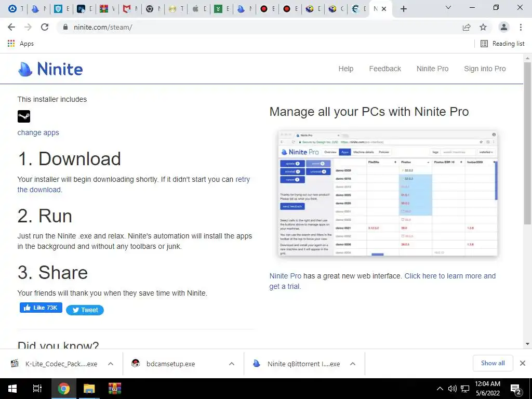Viewport: 532px width, 399px height.
Task: Expand options for Ninite qBittorrent download
Action: [x=353, y=364]
